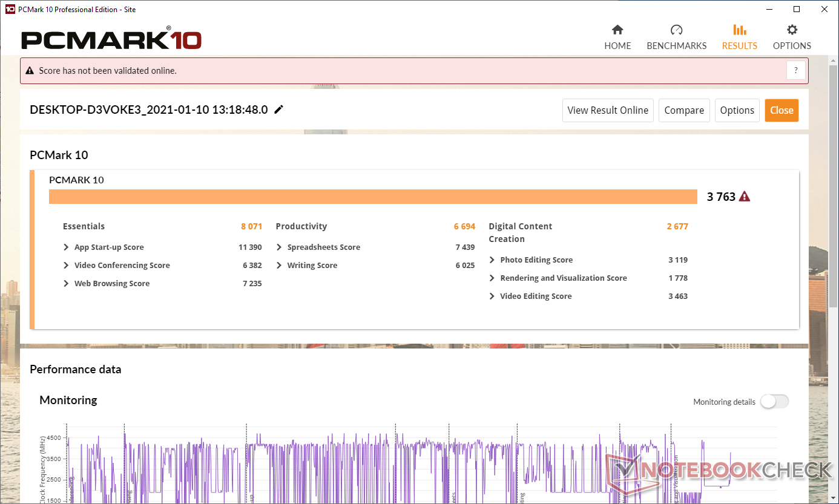Expand Video Editing Score details
Image resolution: width=839 pixels, height=504 pixels.
pos(492,296)
